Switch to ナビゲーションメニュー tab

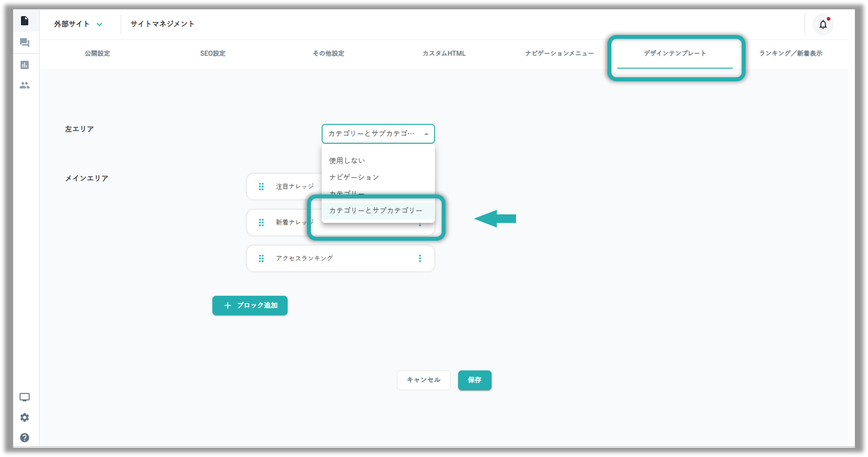[x=559, y=53]
